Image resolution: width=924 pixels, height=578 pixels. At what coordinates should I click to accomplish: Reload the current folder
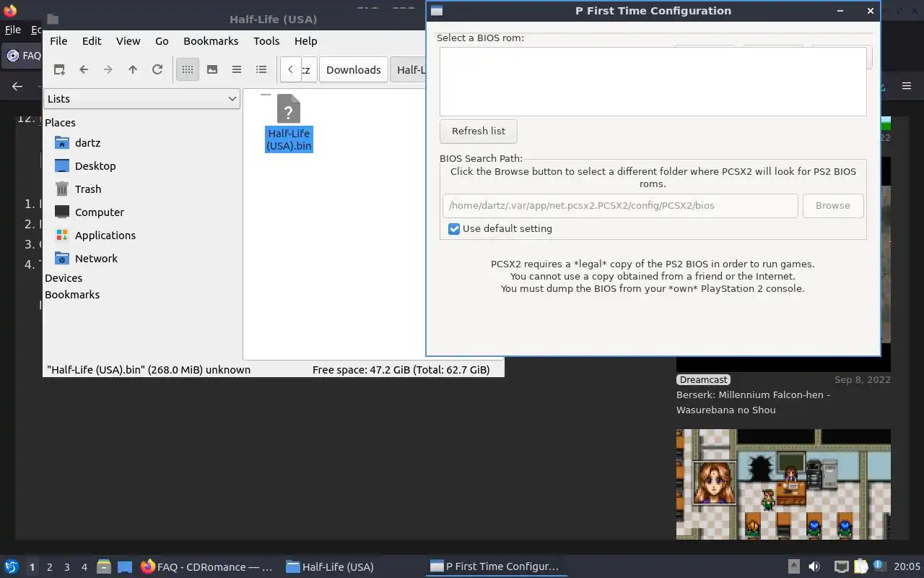[x=157, y=69]
